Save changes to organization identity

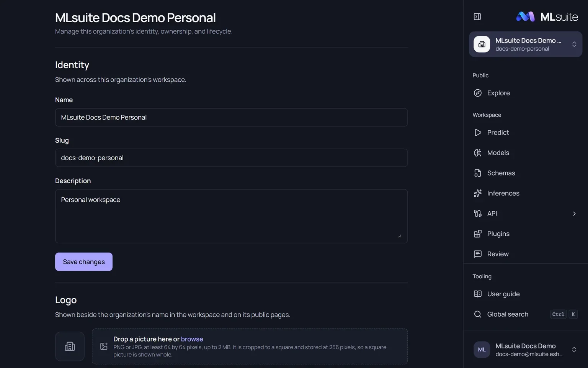84,262
